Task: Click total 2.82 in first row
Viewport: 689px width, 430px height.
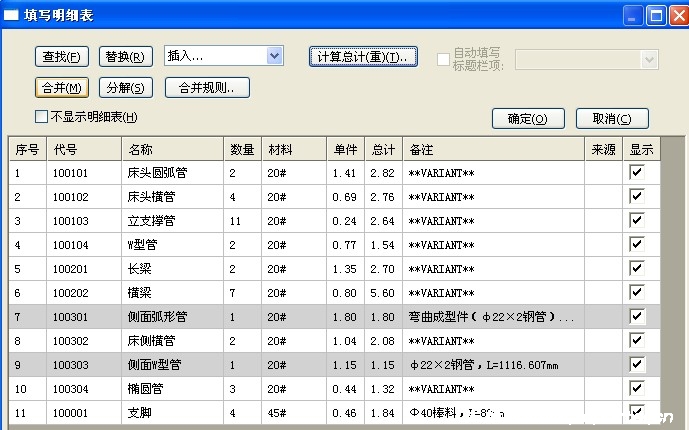Action: pos(384,173)
